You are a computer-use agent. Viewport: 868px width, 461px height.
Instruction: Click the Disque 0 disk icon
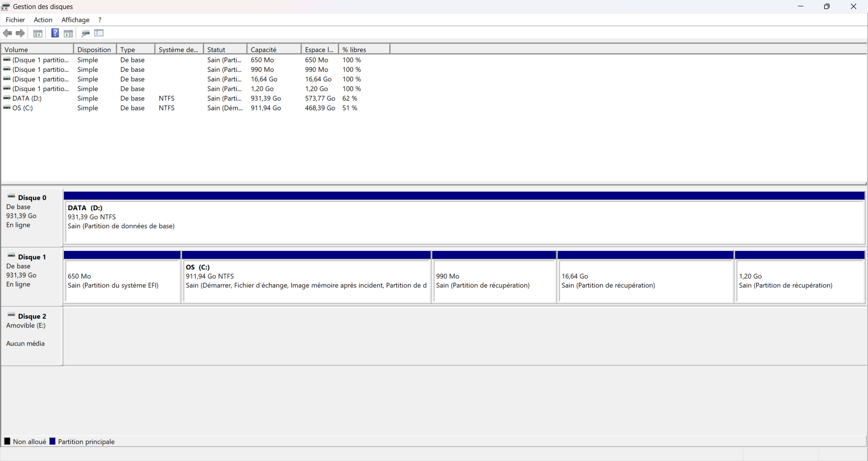pyautogui.click(x=11, y=197)
